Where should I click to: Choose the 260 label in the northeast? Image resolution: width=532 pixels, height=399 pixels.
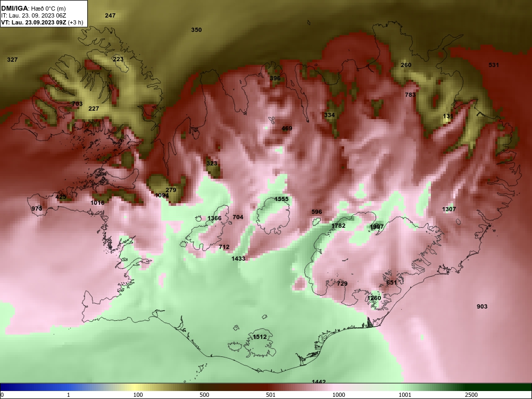tap(406, 65)
